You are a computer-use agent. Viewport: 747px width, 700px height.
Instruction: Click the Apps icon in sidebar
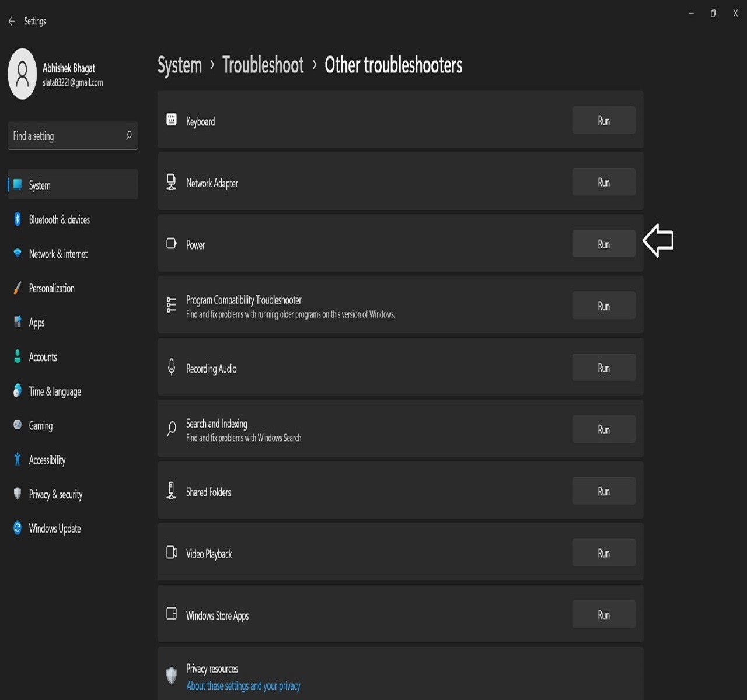18,322
